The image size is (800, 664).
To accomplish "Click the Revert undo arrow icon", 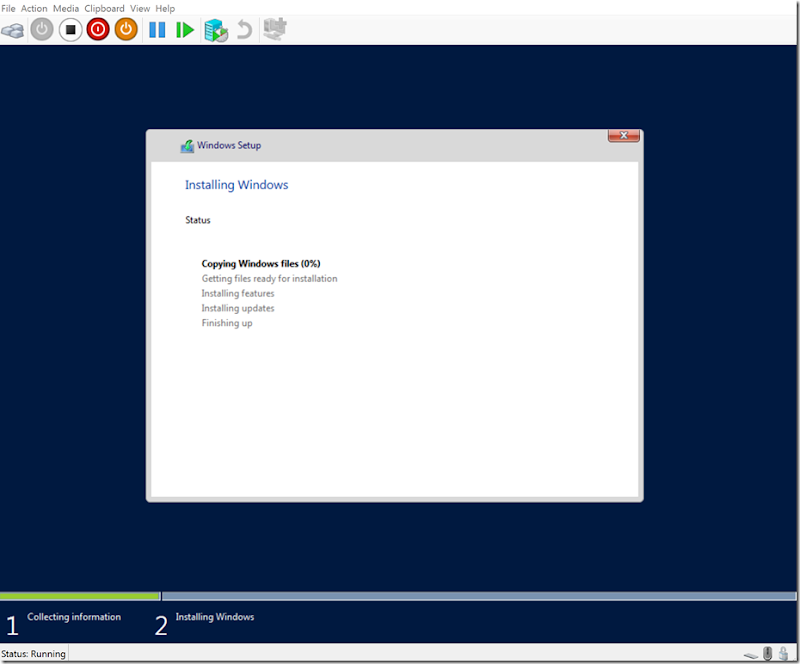I will [x=244, y=30].
